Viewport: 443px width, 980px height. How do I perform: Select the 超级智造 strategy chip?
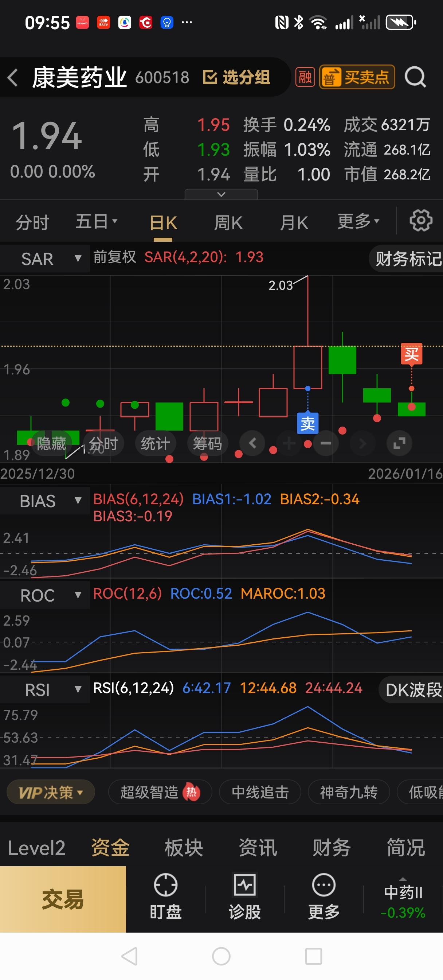(x=160, y=792)
